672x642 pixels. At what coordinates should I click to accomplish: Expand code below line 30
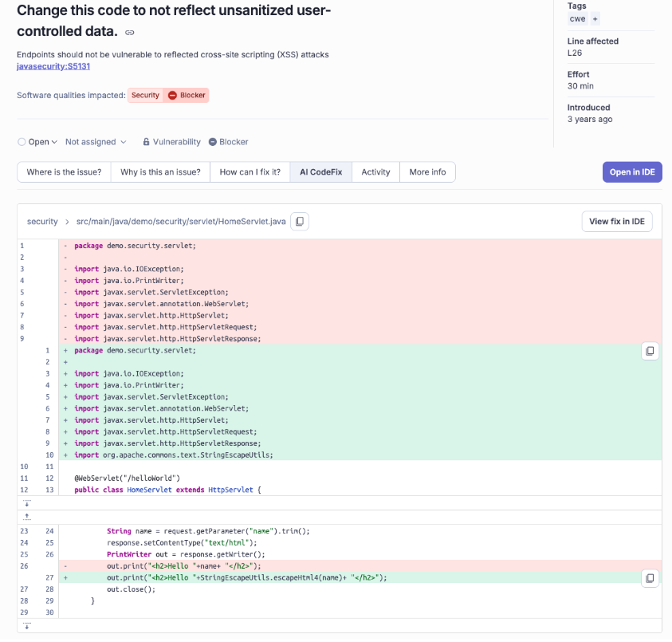point(26,625)
